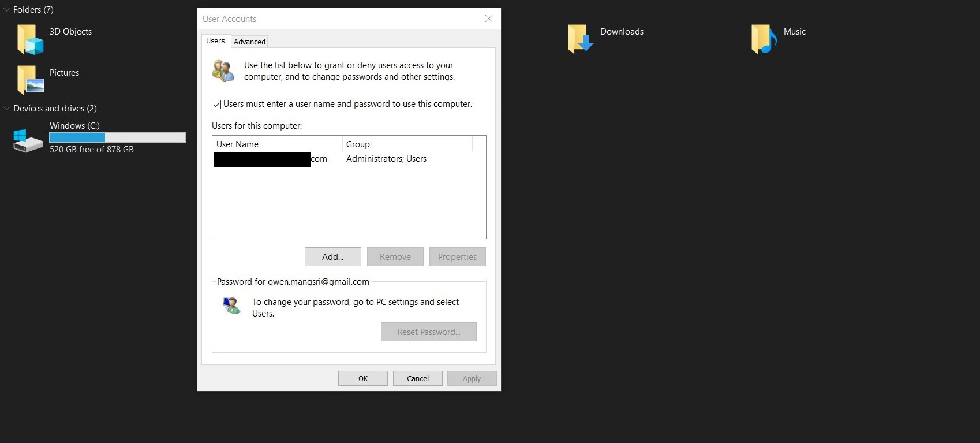Sort by the User Name column header
The width and height of the screenshot is (980, 443).
click(278, 144)
